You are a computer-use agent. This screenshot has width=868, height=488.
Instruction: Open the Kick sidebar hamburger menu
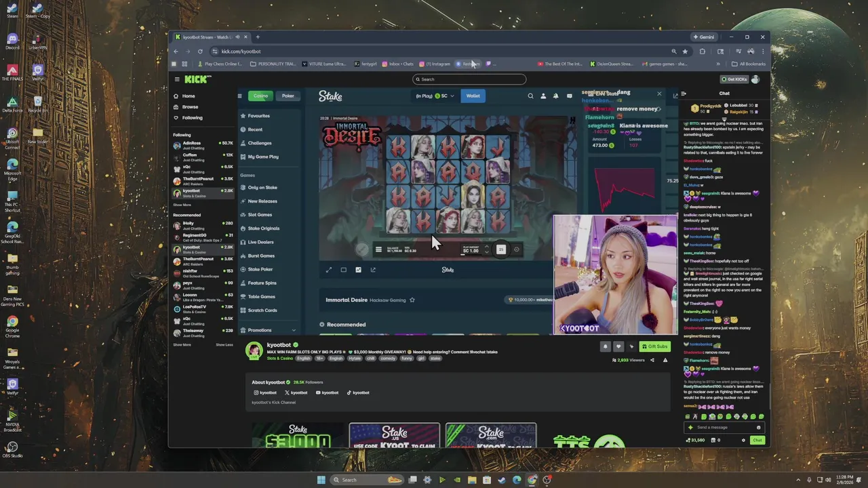[x=176, y=79]
